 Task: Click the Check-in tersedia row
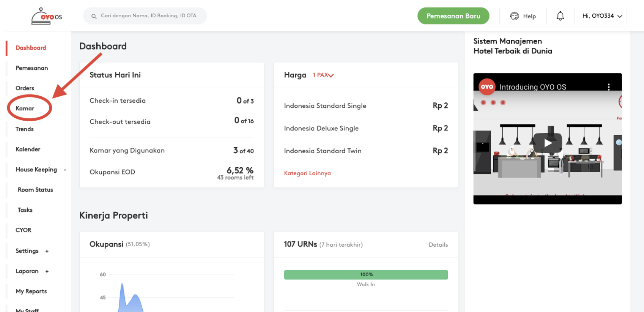click(x=172, y=101)
